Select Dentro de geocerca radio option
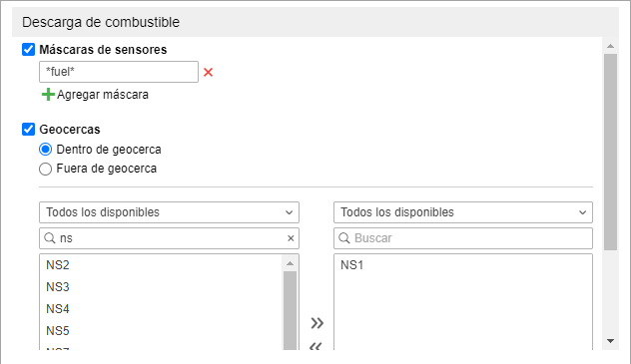Viewport: 631px width, 364px height. (x=46, y=150)
